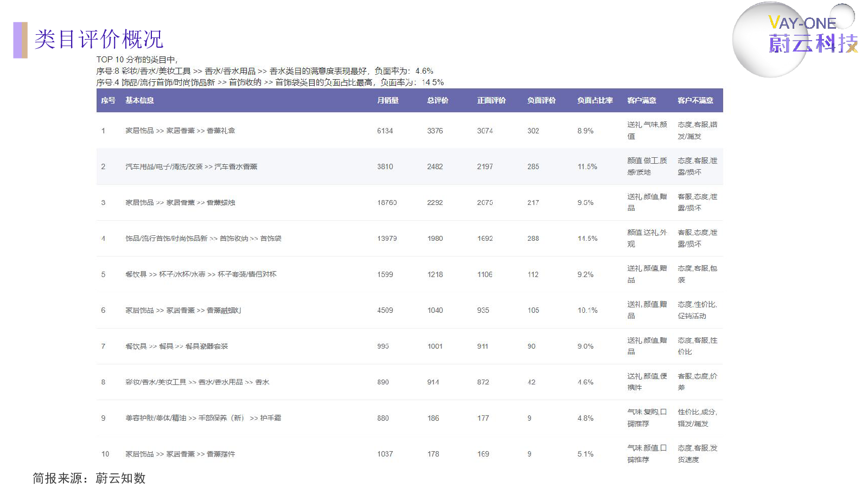
Task: Click the VAY-ONE 蔚云科技 logo
Action: click(x=795, y=39)
